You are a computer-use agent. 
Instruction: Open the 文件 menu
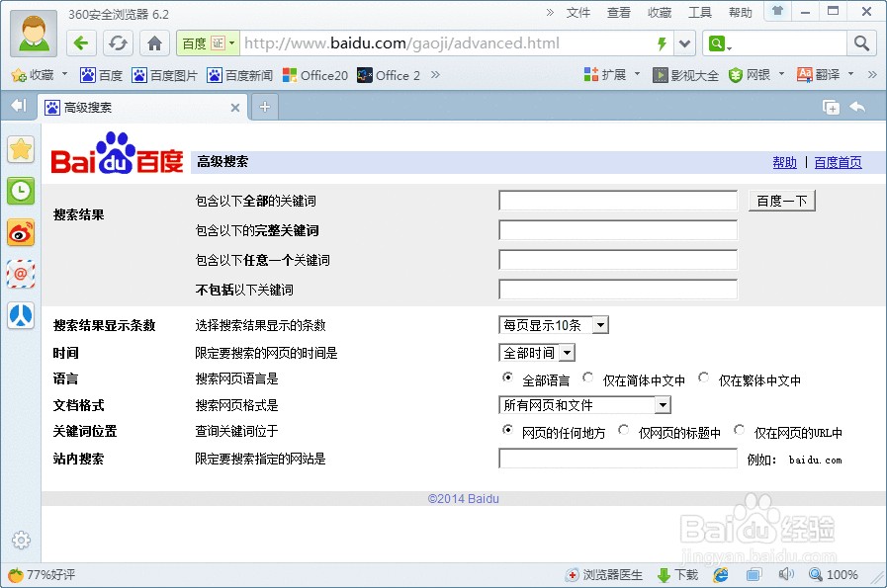tap(578, 13)
